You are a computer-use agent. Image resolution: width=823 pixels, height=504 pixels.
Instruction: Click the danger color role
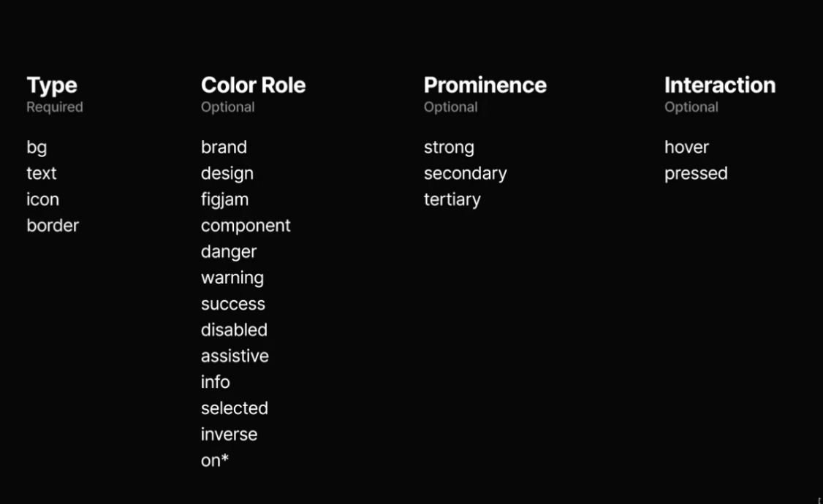coord(229,252)
